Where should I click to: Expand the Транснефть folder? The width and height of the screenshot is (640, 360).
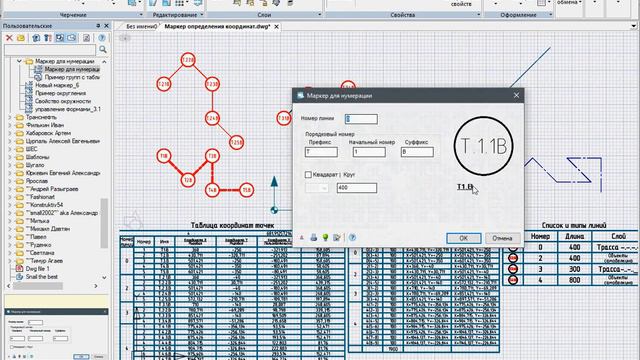coord(10,117)
